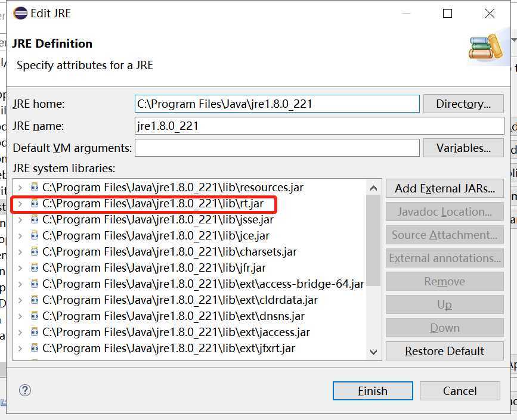Expand the jfr.jar library entry
517x420 pixels.
click(x=20, y=268)
